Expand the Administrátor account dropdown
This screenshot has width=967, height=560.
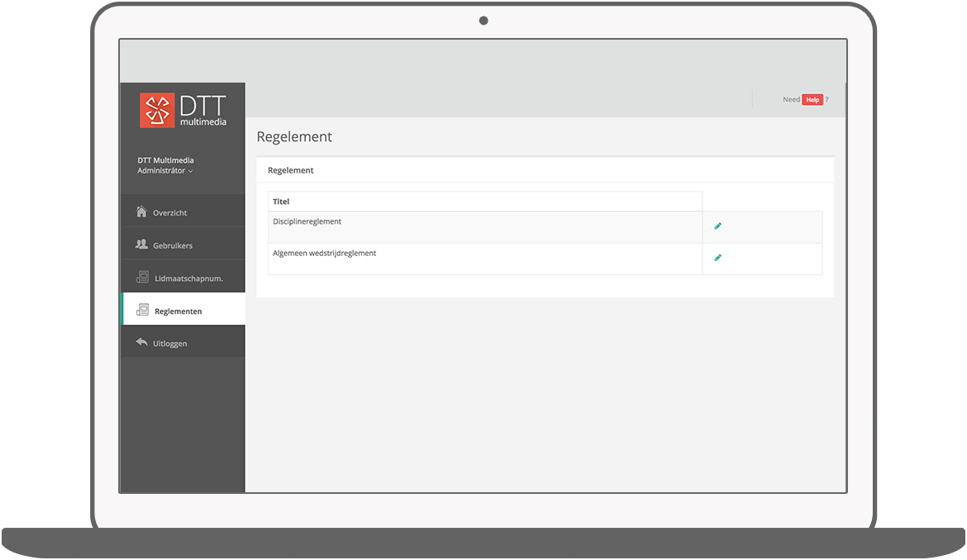(164, 171)
